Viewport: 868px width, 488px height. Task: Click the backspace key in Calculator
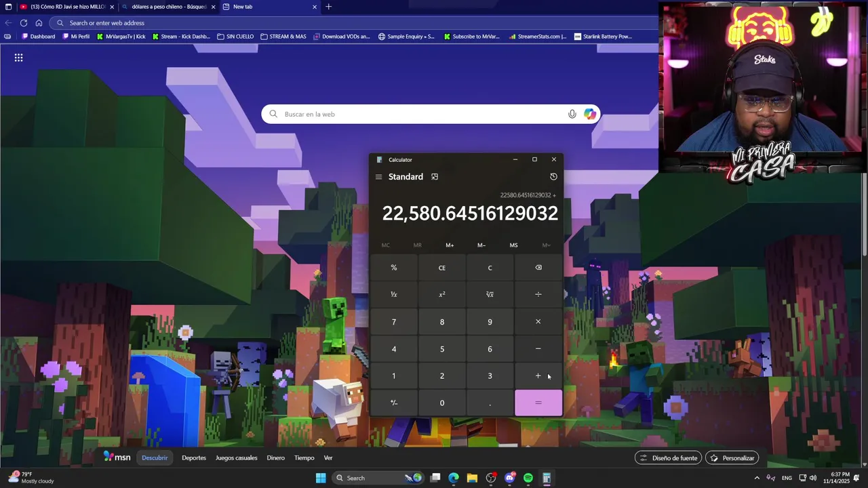pos(538,268)
